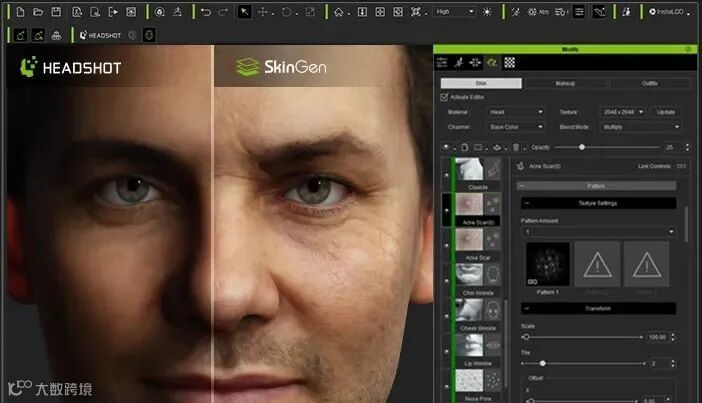
Task: Choose the Rotate gizmo tool
Action: pos(287,12)
